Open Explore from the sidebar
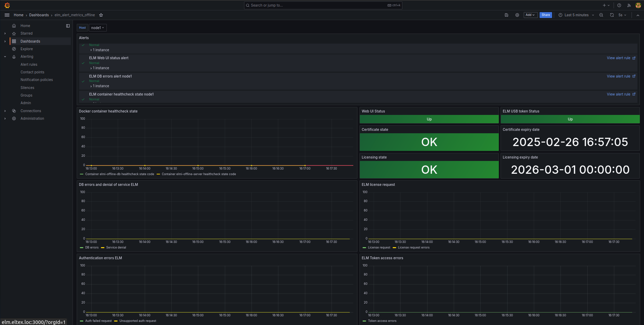This screenshot has width=644, height=325. click(26, 49)
